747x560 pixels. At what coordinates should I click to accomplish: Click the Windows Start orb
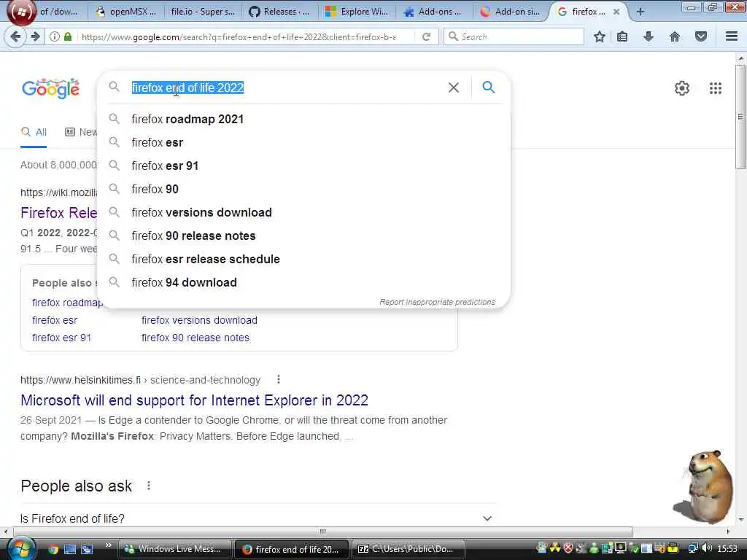tap(21, 548)
